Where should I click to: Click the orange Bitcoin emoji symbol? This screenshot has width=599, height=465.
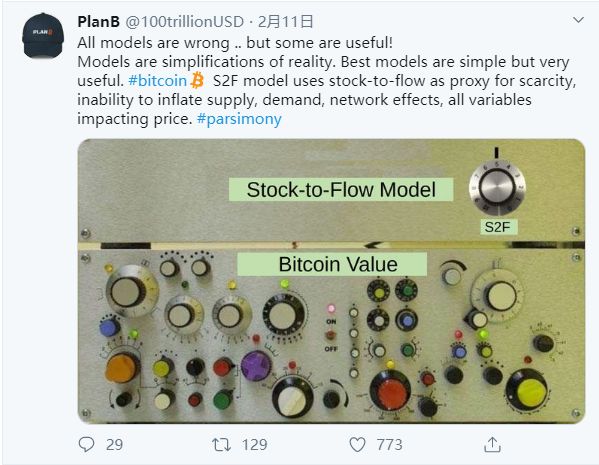click(197, 80)
